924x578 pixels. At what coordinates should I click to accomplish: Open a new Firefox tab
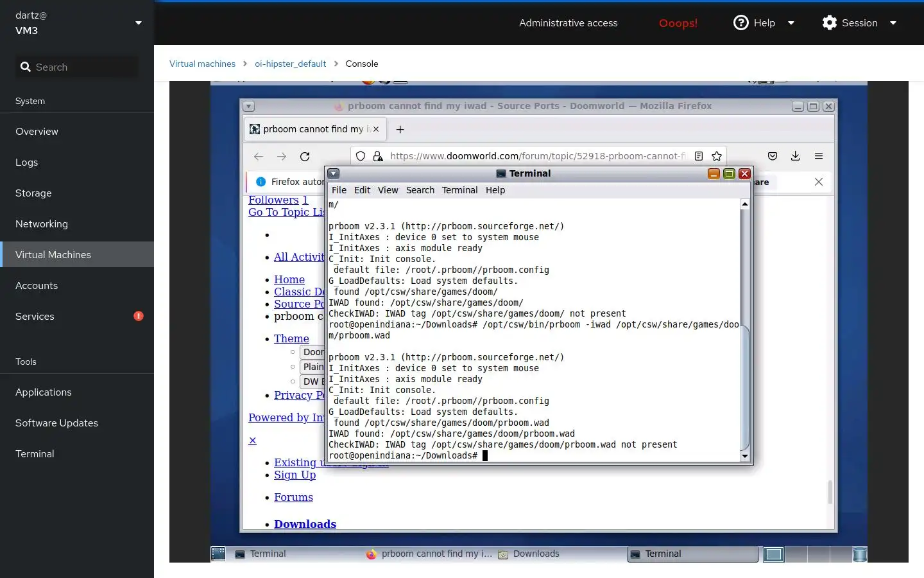pyautogui.click(x=400, y=130)
